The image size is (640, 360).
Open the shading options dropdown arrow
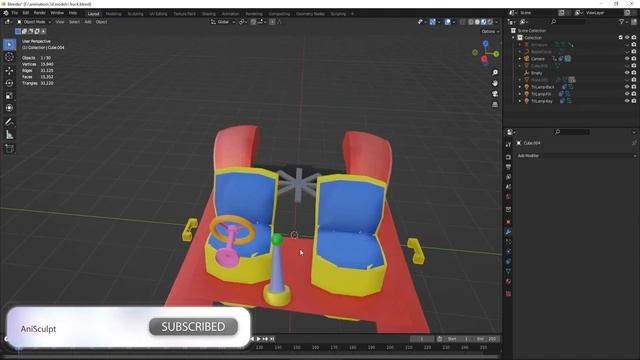pos(496,22)
